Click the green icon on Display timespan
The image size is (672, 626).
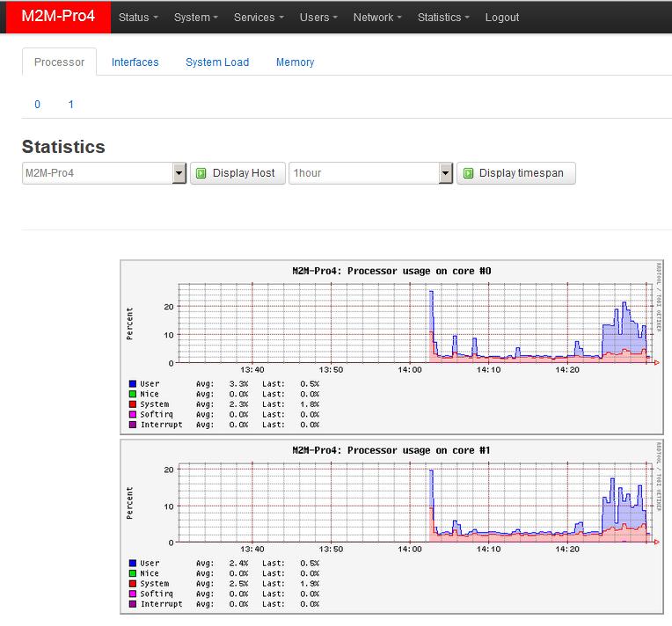[469, 173]
